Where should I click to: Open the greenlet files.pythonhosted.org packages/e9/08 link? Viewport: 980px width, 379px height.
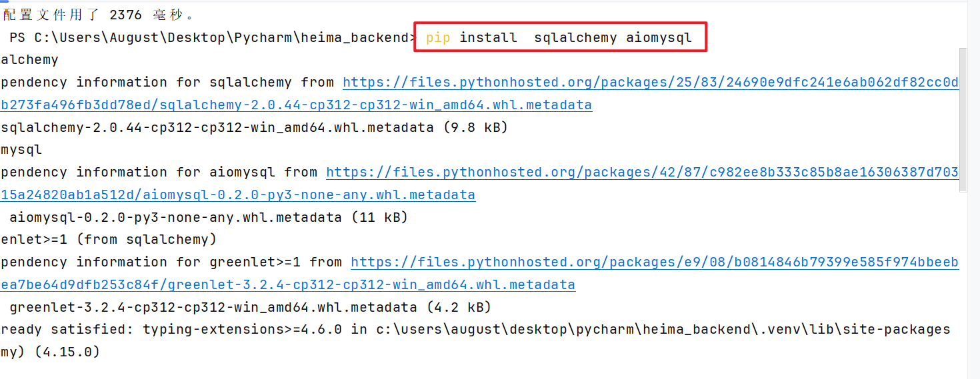[x=654, y=262]
